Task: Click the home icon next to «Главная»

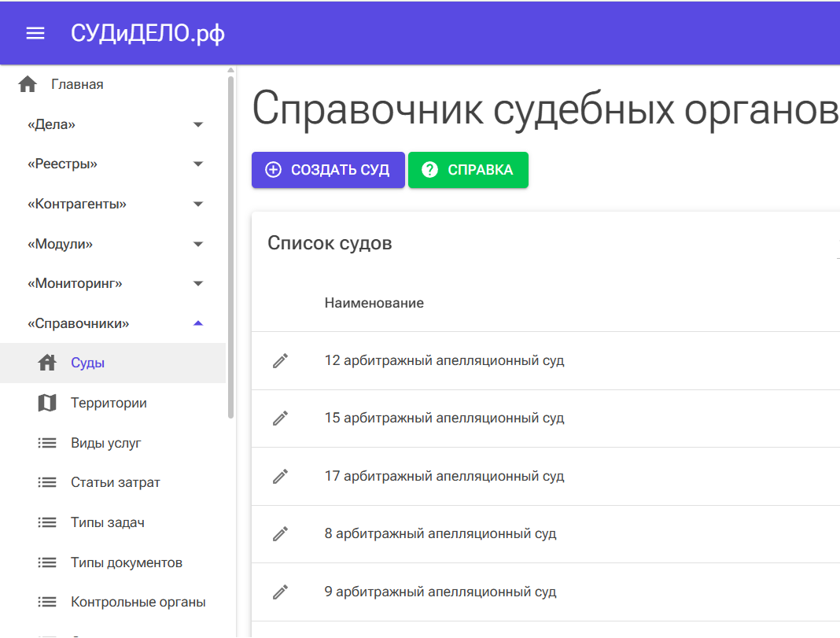Action: point(27,83)
